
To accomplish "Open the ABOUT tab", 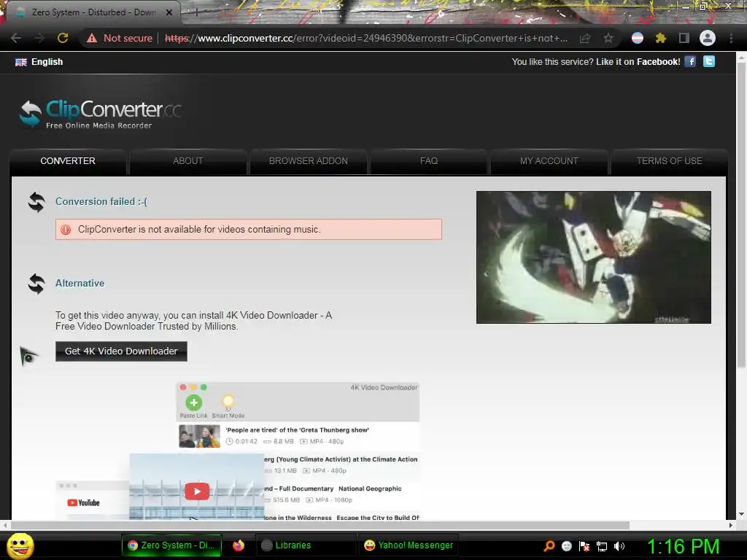I will (x=188, y=161).
